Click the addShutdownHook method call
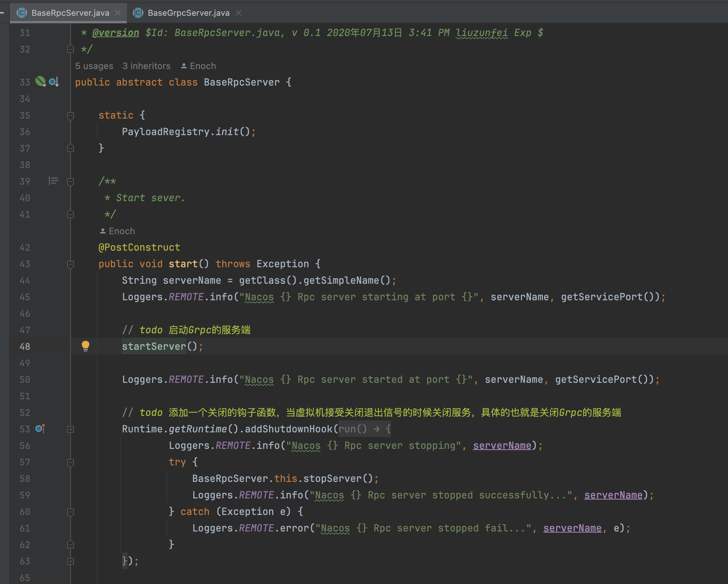 click(x=289, y=429)
